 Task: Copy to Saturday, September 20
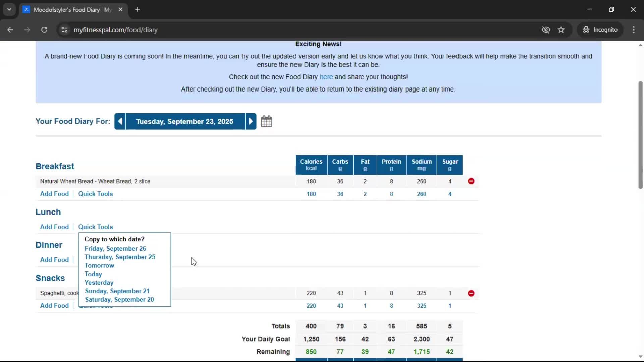(119, 300)
